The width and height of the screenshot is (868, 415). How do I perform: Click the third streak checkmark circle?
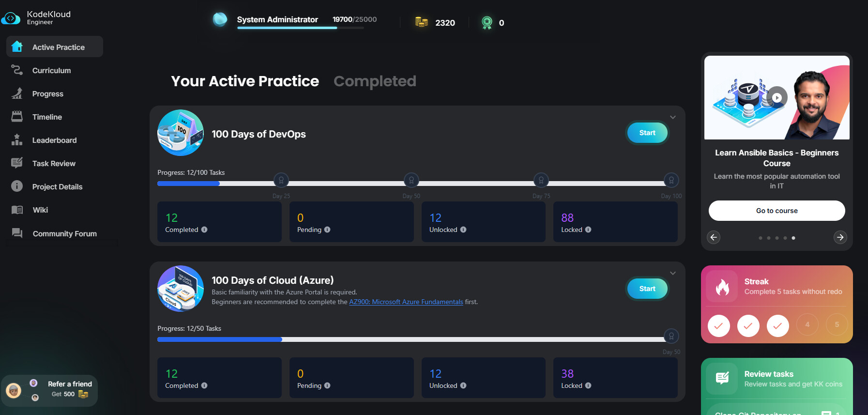point(777,325)
